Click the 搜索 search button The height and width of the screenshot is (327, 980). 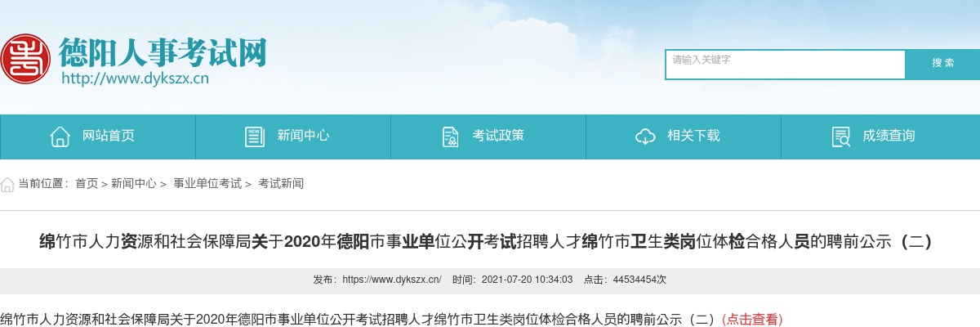tap(943, 64)
